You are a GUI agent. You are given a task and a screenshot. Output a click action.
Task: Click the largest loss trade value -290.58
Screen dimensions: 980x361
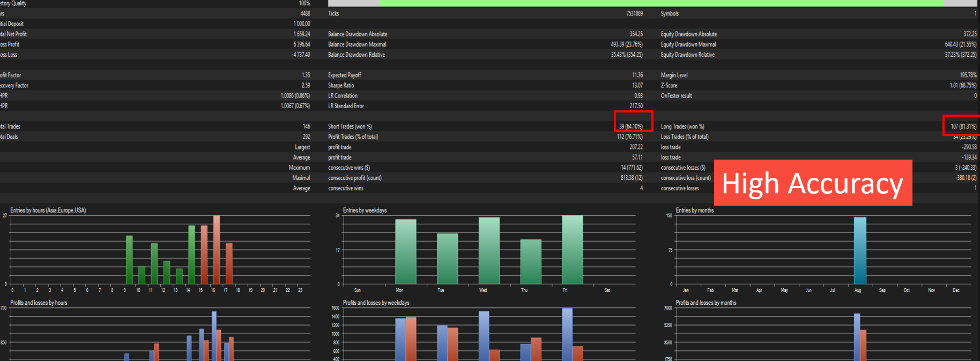point(969,147)
